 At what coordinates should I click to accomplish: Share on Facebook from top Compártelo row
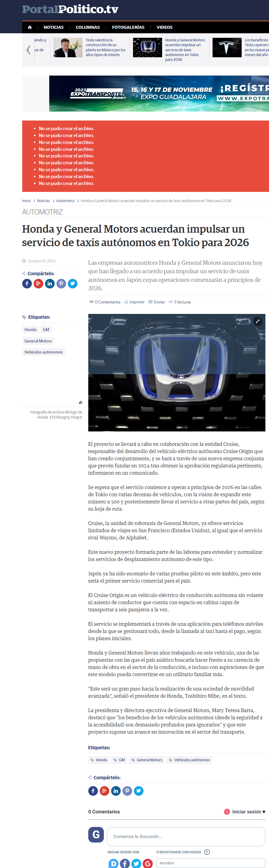(x=27, y=283)
